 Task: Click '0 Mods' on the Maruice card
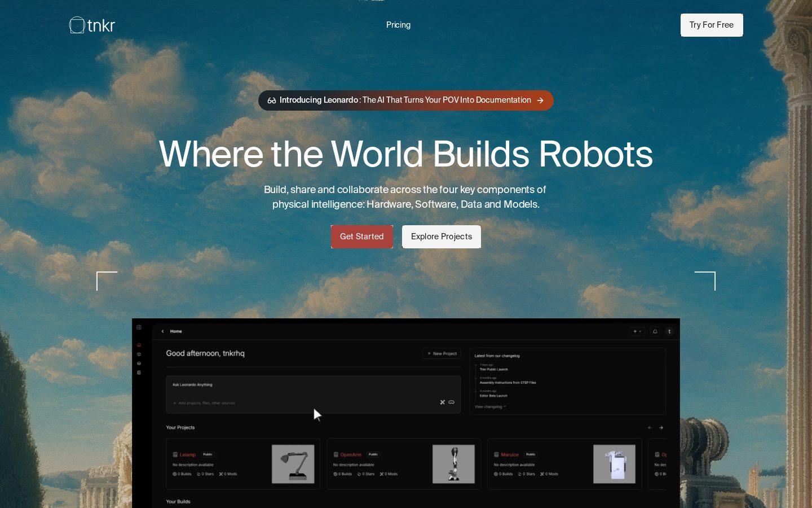point(549,474)
